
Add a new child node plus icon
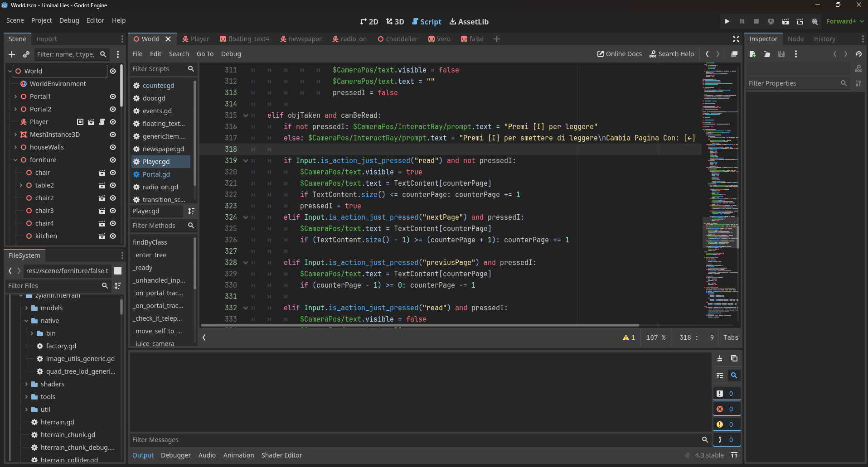(x=12, y=54)
